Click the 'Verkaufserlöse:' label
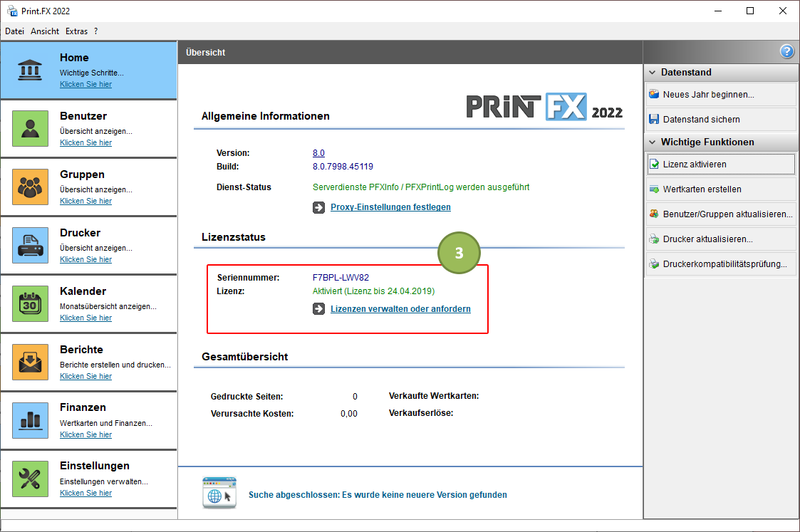 click(421, 413)
